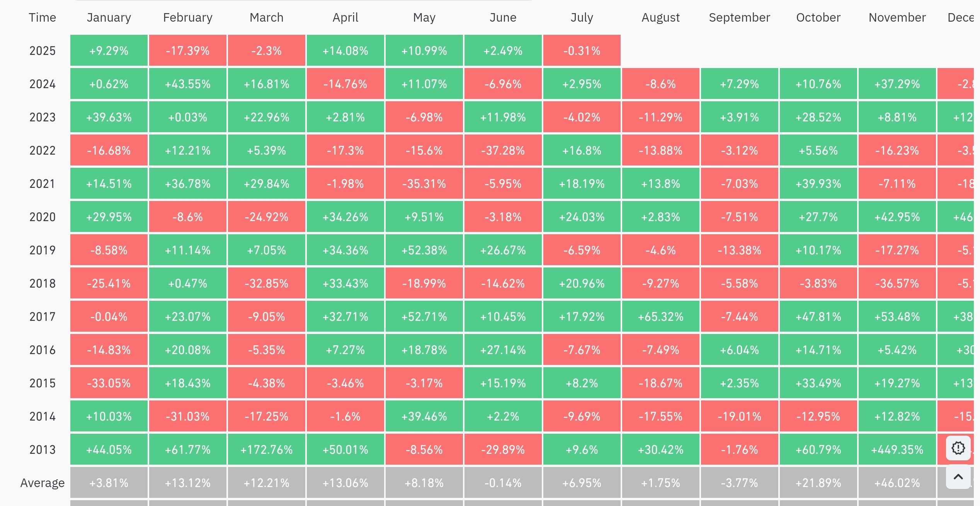Click the 2013 November +449.35% cell

pos(897,449)
